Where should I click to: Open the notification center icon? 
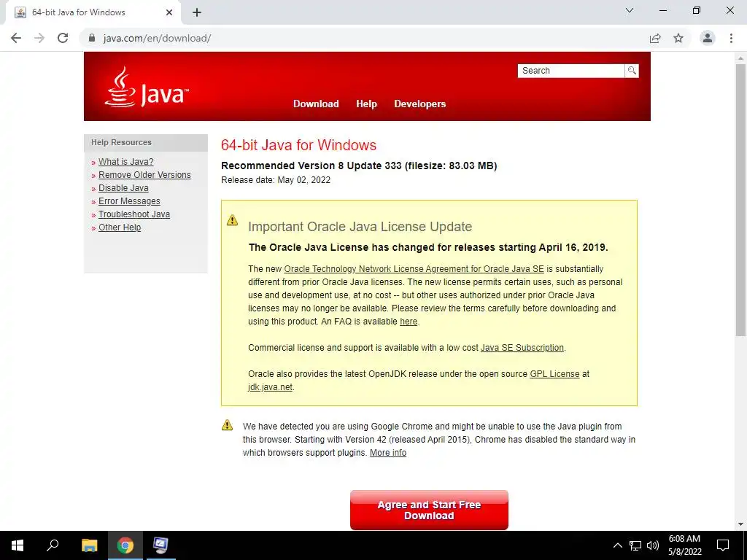click(723, 545)
